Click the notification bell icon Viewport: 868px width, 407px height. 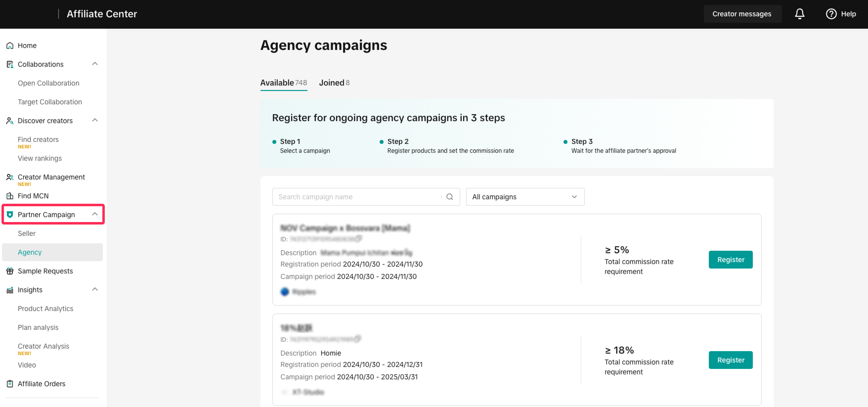coord(799,14)
